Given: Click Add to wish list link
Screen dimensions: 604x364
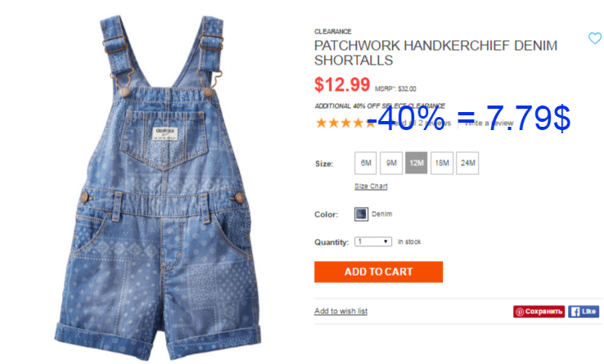Looking at the screenshot, I should 341,311.
